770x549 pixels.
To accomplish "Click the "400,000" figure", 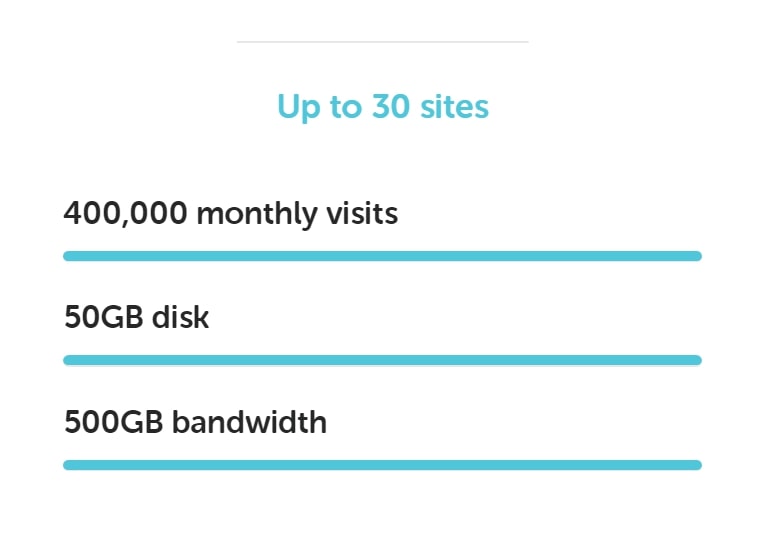I will [x=126, y=214].
